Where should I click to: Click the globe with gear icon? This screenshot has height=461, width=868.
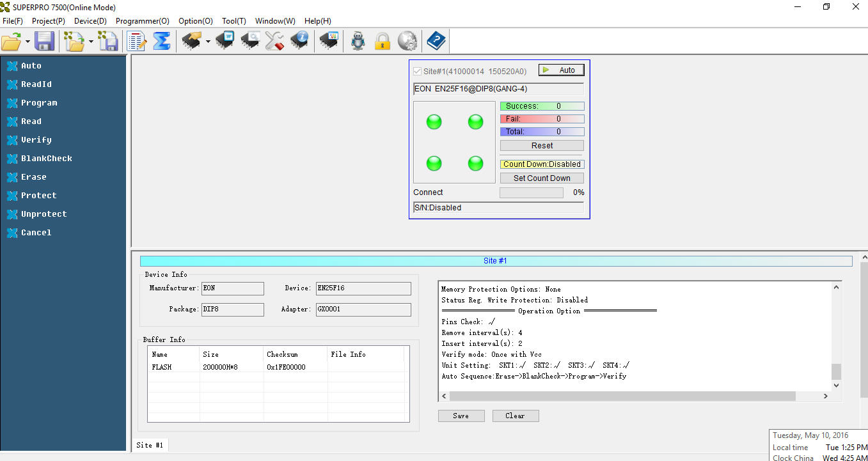click(x=407, y=42)
